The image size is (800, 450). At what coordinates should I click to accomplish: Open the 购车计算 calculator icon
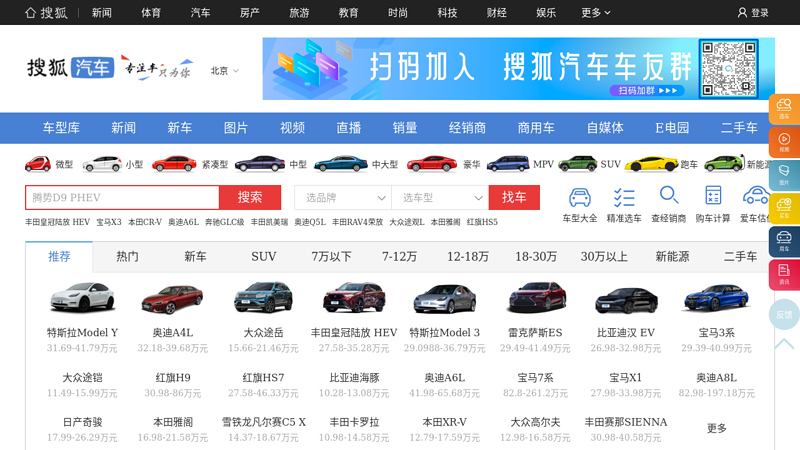(x=713, y=196)
